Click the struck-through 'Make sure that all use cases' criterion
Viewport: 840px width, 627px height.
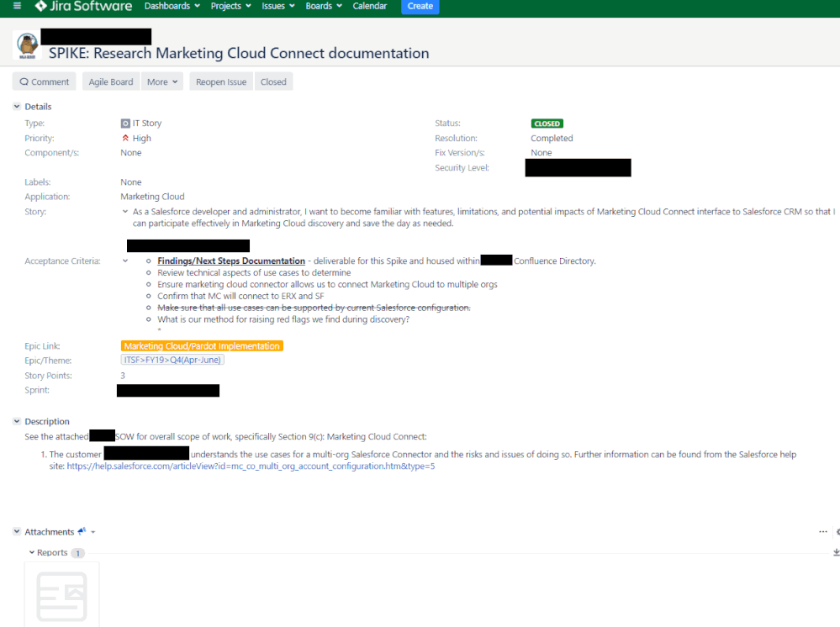click(x=314, y=308)
